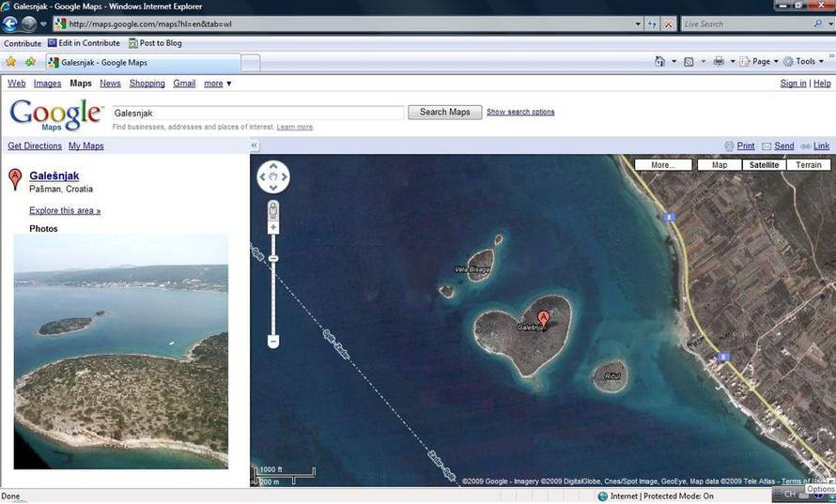The height and width of the screenshot is (504, 836).
Task: Open a new blank browser tab
Action: [251, 63]
